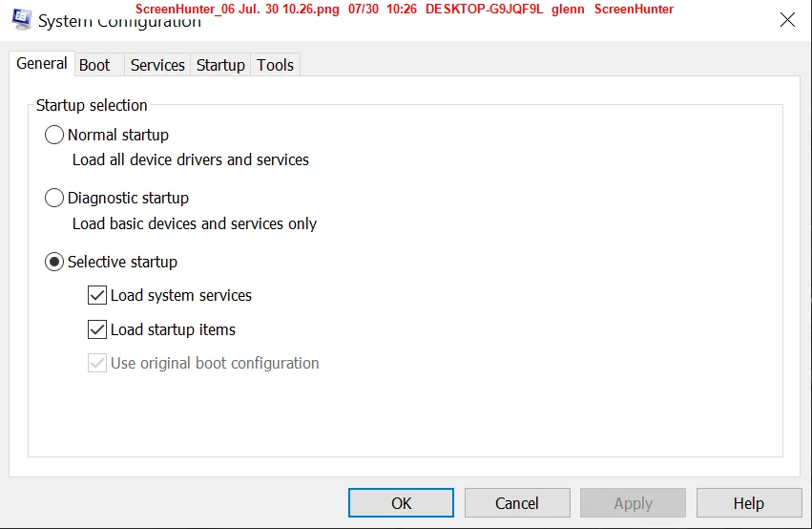Confirm with the OK button
812x529 pixels.
tap(401, 502)
